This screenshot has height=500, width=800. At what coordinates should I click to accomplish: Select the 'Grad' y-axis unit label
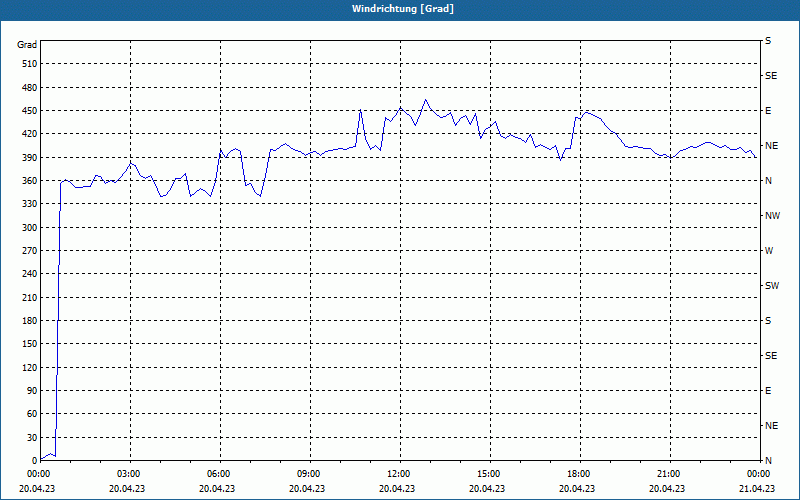[x=27, y=45]
